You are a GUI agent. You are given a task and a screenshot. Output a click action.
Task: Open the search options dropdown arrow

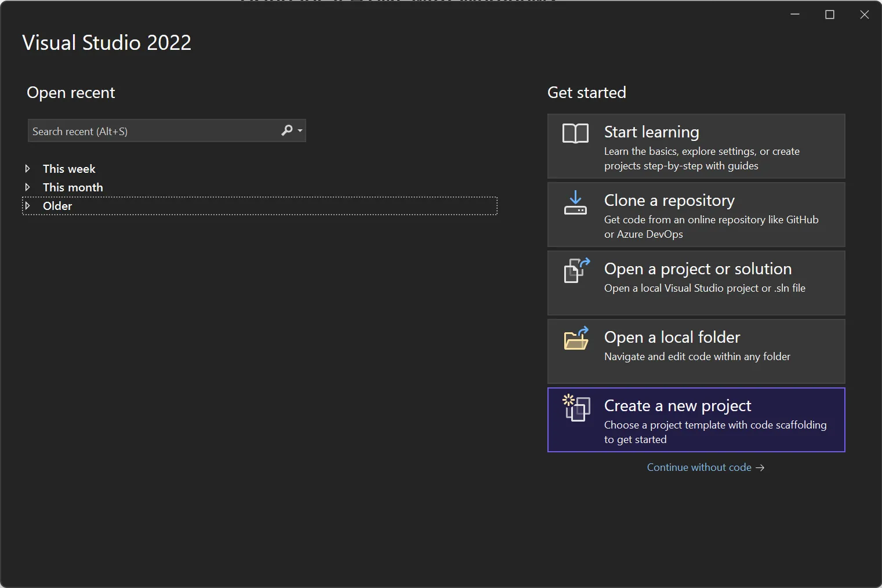299,130
